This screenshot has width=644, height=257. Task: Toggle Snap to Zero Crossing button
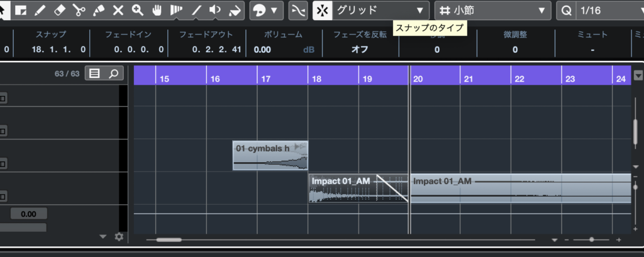[298, 10]
